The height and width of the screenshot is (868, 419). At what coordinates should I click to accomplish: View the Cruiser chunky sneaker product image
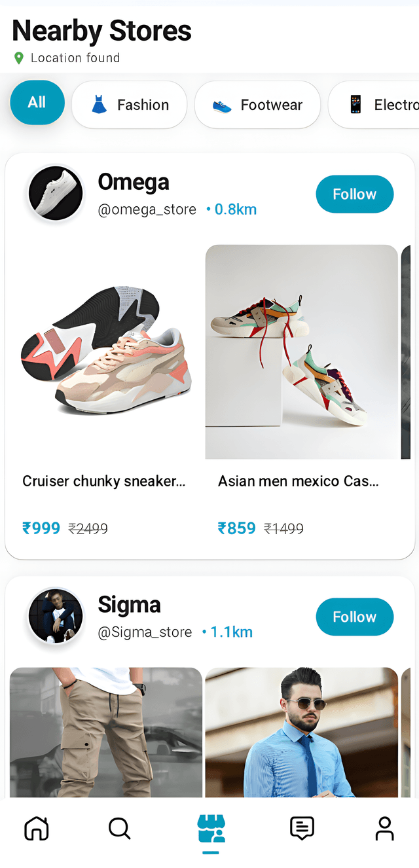coord(105,352)
